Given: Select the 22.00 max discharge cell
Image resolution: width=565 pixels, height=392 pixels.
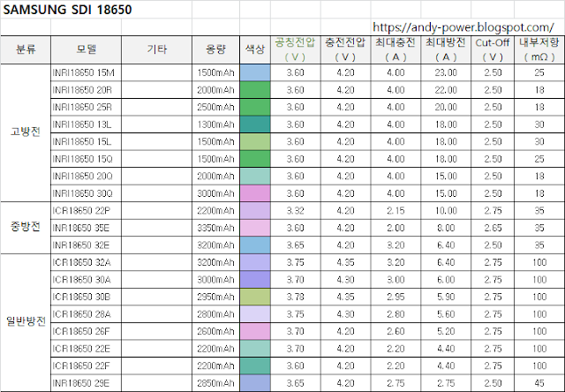Looking at the screenshot, I should pyautogui.click(x=446, y=90).
